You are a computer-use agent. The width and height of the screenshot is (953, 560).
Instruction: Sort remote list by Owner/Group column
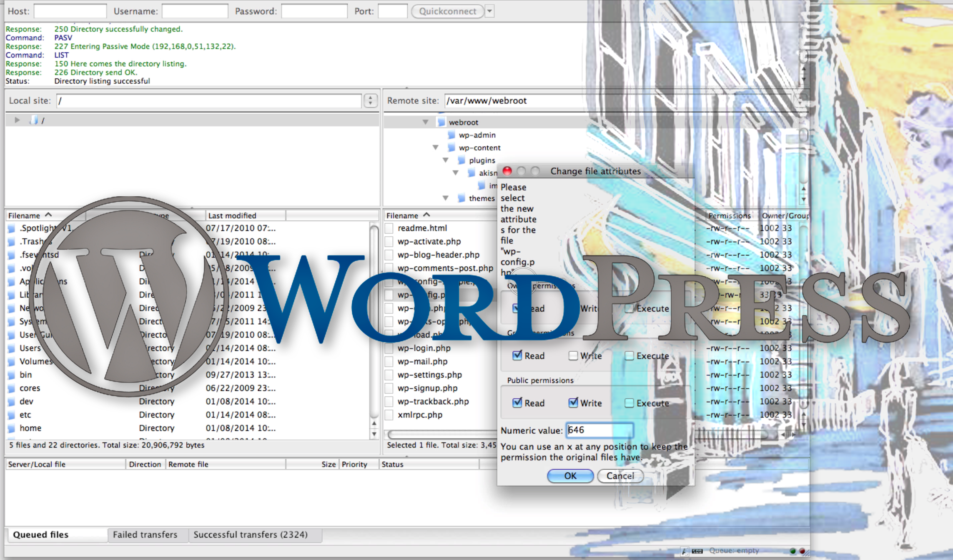coord(785,215)
